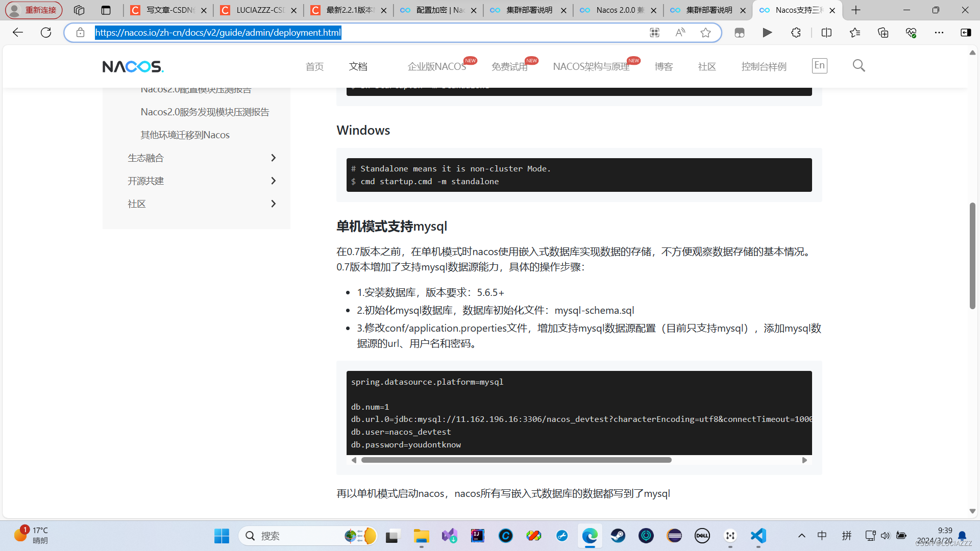Screen dimensions: 980x551
Task: Open the volume control in system tray
Action: (885, 536)
